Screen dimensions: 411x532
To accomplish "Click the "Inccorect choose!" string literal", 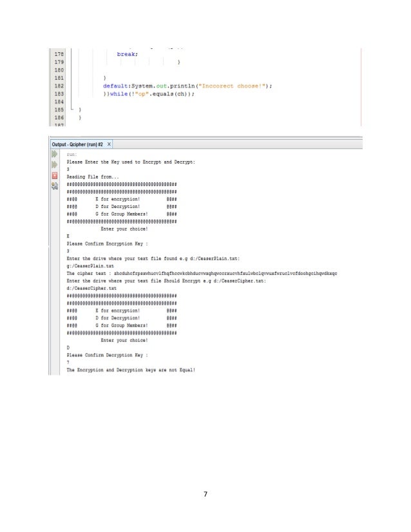I will pyautogui.click(x=233, y=86).
